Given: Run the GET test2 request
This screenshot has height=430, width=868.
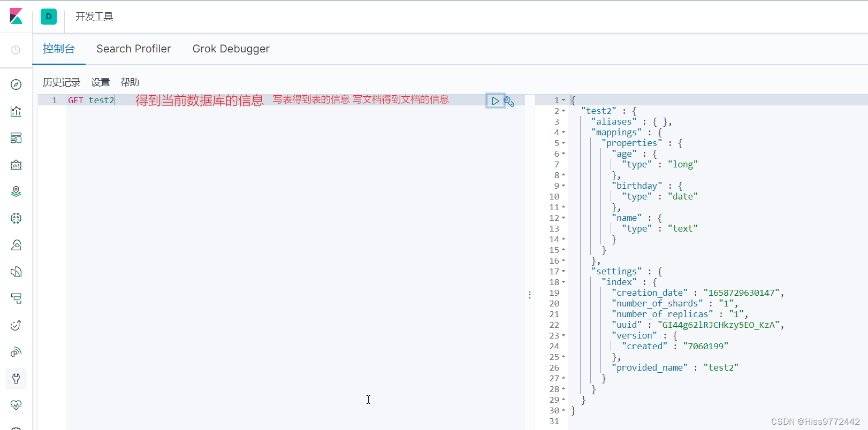Looking at the screenshot, I should point(495,101).
